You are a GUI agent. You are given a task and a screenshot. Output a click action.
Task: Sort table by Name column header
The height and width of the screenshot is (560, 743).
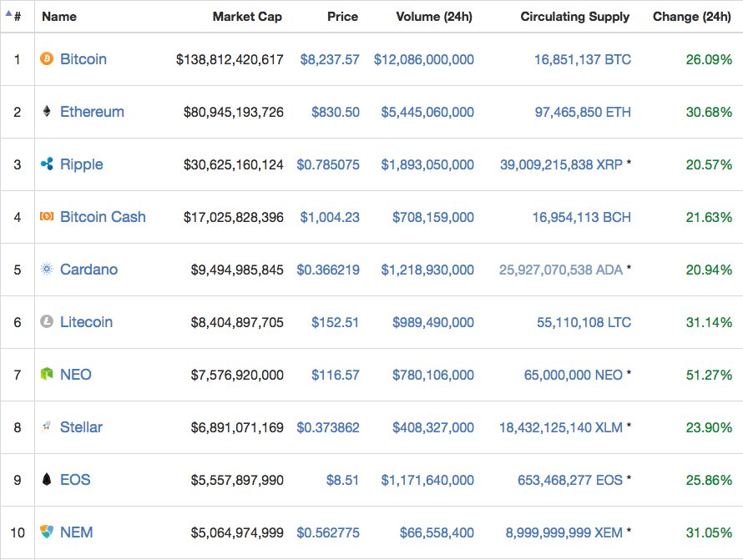[59, 17]
